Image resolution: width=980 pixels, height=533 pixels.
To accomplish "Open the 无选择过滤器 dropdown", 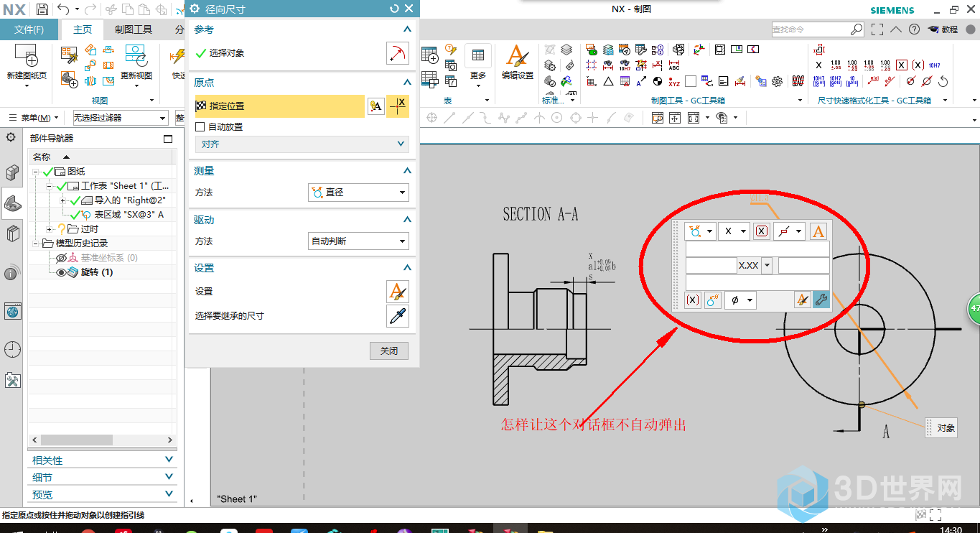I will pos(120,118).
